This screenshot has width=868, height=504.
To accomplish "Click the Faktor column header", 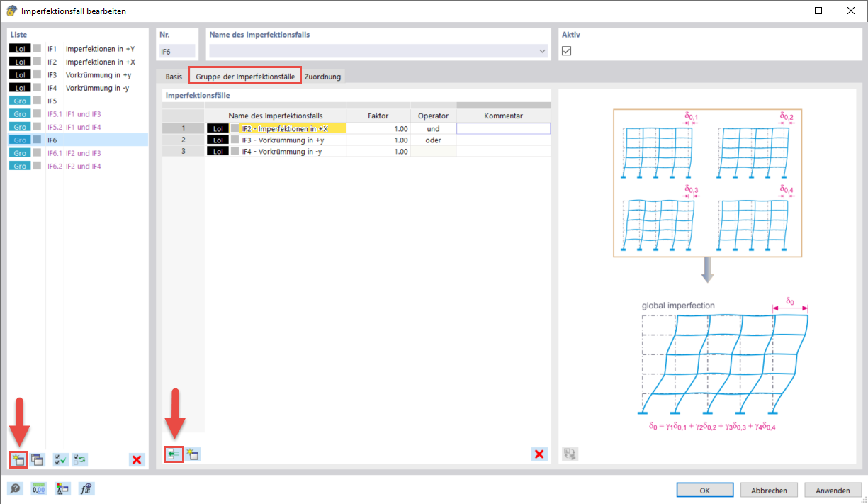I will tap(378, 116).
